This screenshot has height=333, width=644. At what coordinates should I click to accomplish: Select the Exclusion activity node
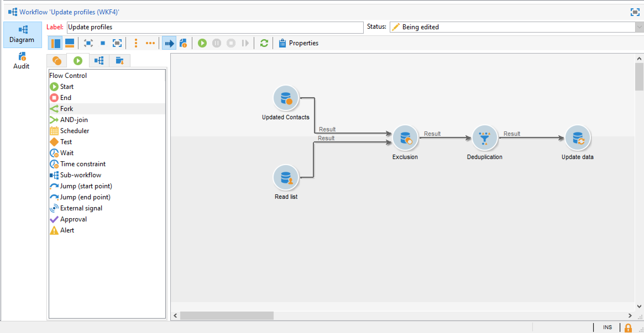[x=405, y=138]
